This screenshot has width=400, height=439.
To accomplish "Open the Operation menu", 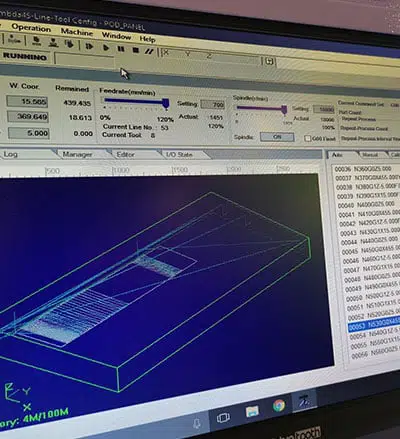I will click(31, 28).
